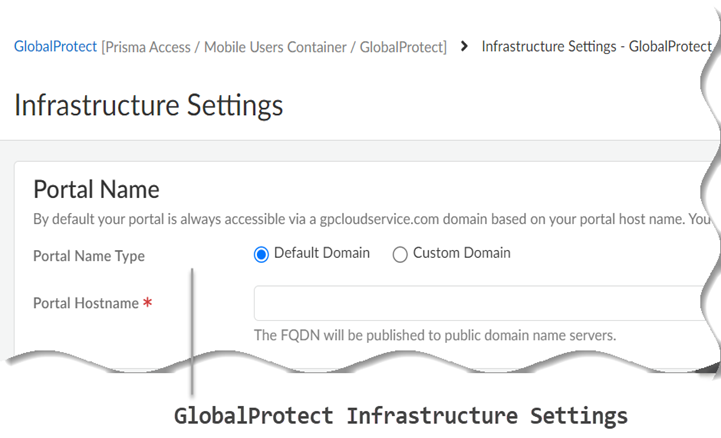Click the Custom Domain option text
This screenshot has width=721, height=438.
pos(461,254)
